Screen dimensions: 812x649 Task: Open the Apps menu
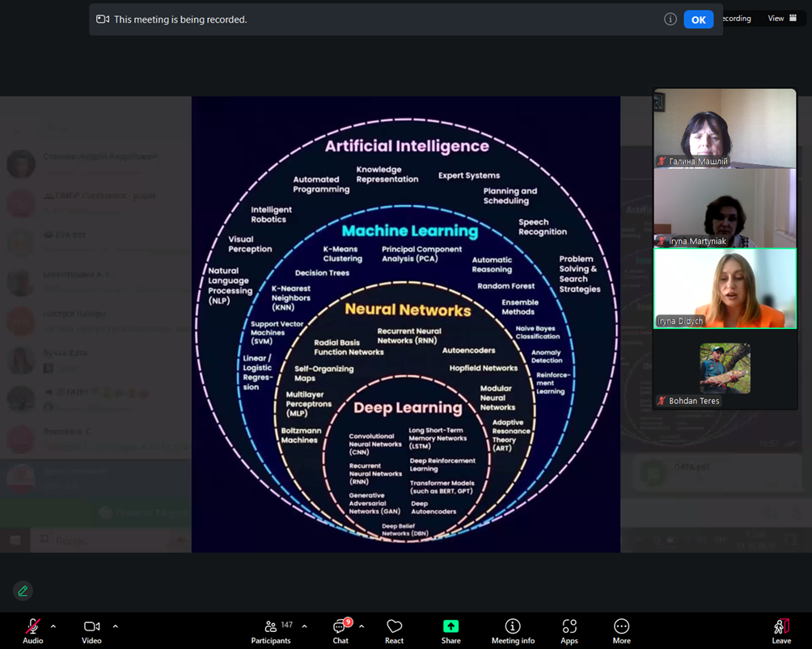point(569,630)
